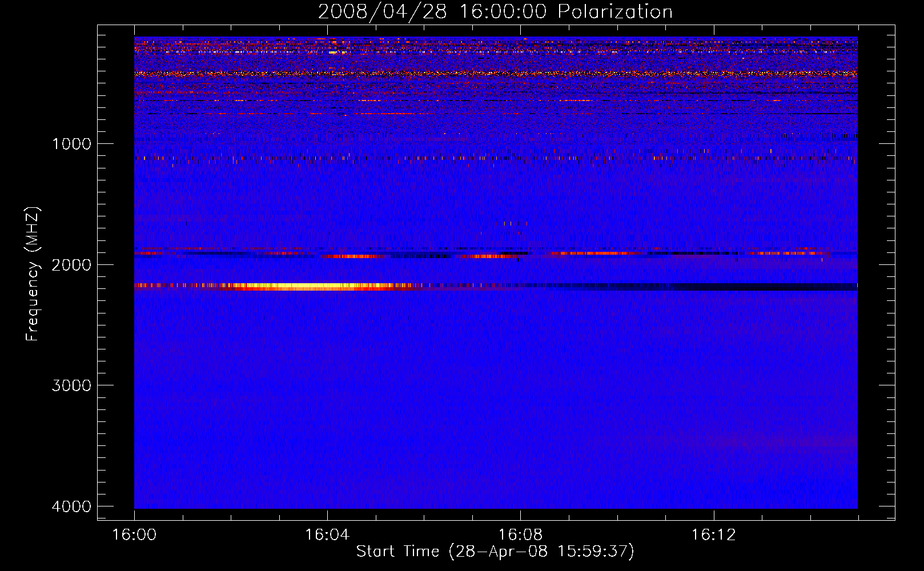This screenshot has width=924, height=571.
Task: Click the plot title '2008/04/28 16:00:00 Polarization'
Action: [x=495, y=12]
